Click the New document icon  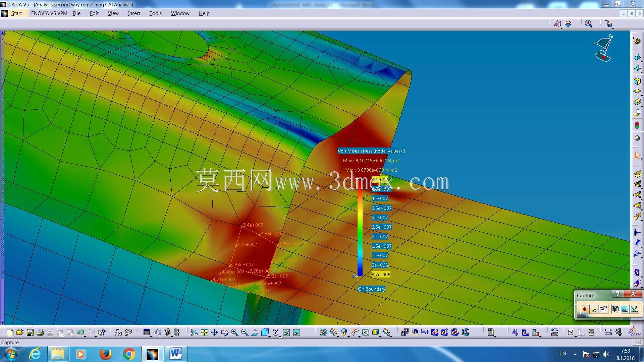[10, 333]
